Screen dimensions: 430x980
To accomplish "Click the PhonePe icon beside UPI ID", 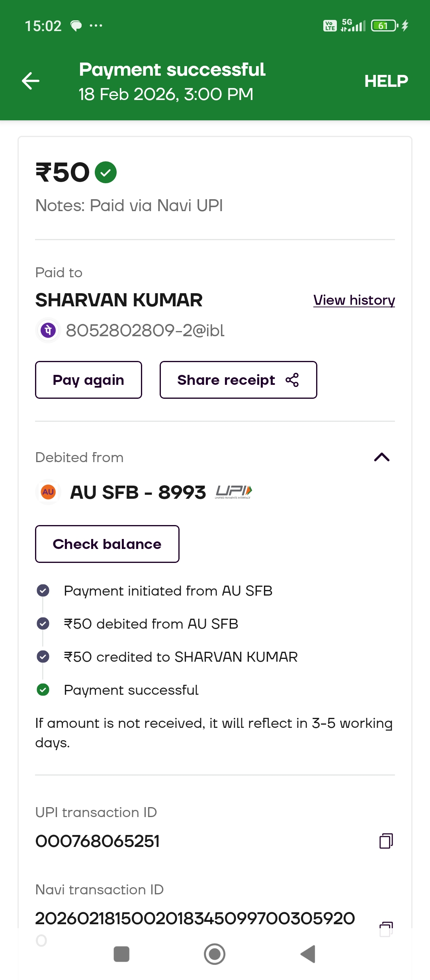I will tap(48, 330).
